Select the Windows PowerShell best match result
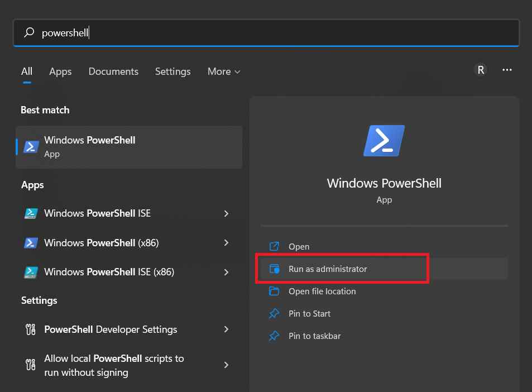The width and height of the screenshot is (532, 392). click(129, 147)
